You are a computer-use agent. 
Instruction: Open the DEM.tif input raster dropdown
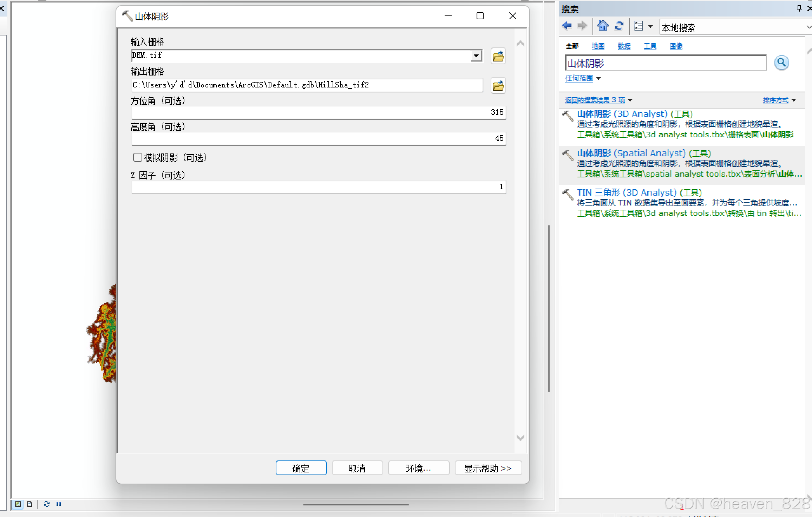click(476, 56)
